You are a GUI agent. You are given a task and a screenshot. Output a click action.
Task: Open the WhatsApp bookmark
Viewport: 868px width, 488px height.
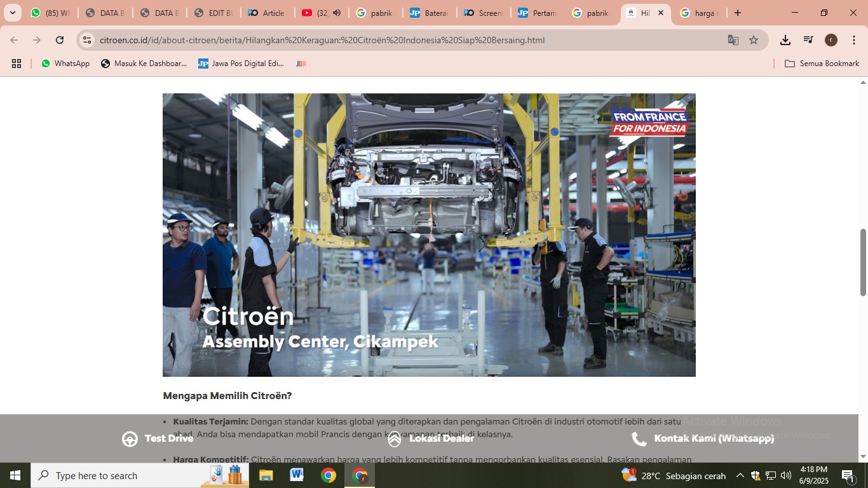pyautogui.click(x=65, y=64)
